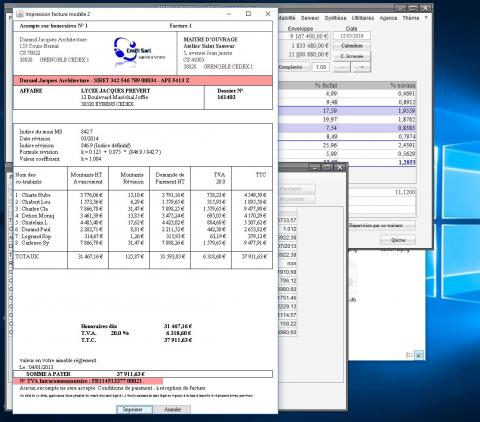Click the field showing 11,1200
The image size is (480, 422).
(382, 192)
